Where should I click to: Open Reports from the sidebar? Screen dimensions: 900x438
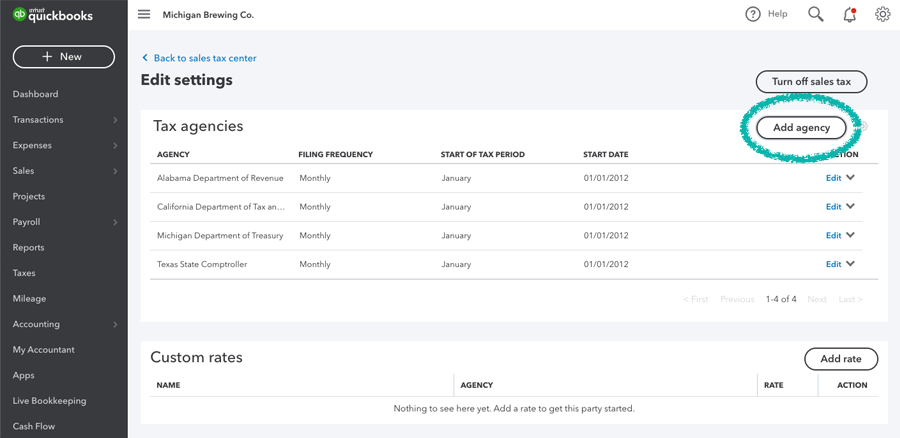[x=28, y=248]
